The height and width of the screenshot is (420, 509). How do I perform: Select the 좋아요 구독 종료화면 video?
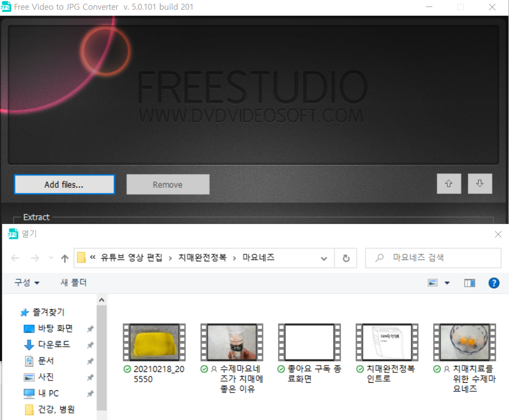pyautogui.click(x=309, y=342)
